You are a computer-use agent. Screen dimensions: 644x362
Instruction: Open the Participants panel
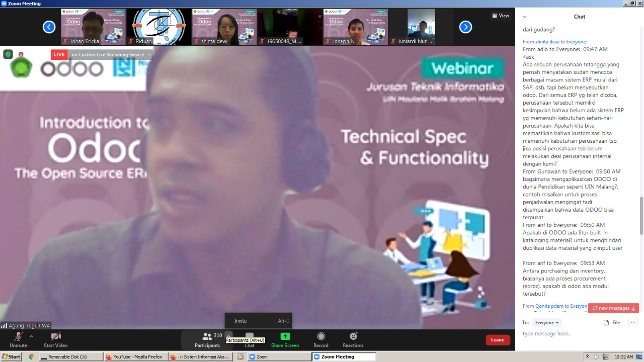[x=207, y=339]
